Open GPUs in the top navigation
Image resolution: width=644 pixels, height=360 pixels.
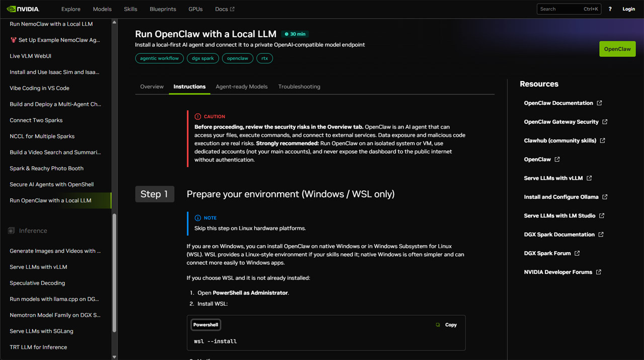tap(195, 9)
